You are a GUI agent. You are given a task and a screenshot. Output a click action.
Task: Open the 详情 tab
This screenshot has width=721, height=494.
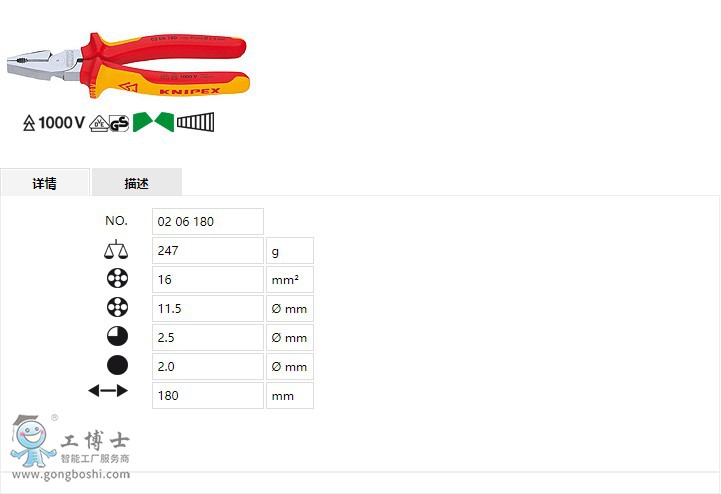click(x=45, y=183)
